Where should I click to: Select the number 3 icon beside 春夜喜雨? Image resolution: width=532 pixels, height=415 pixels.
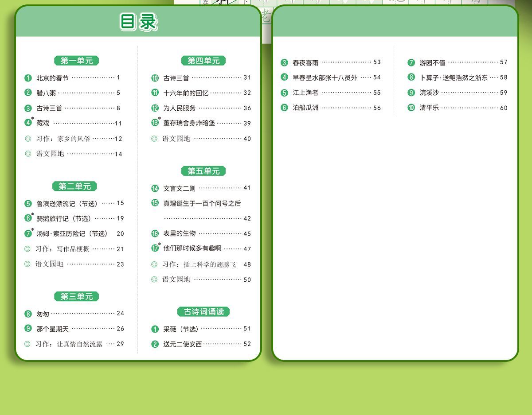(284, 62)
